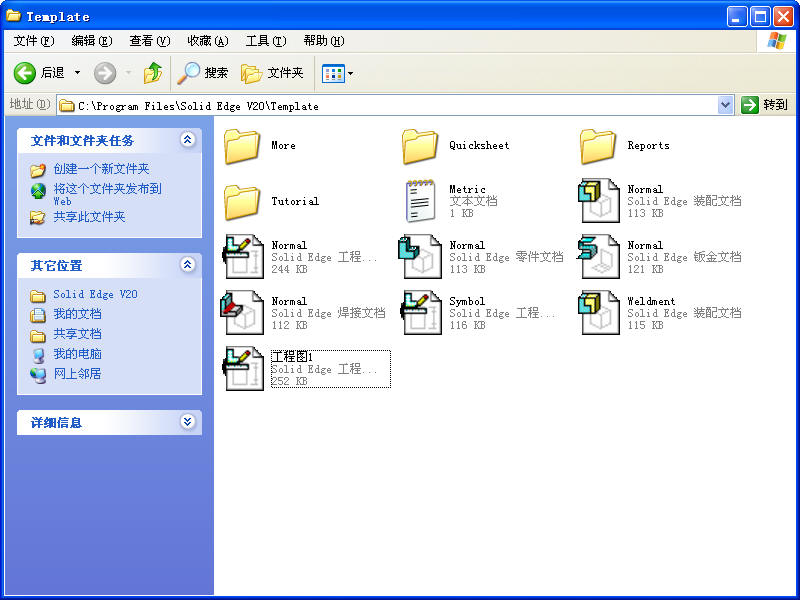Viewport: 800px width, 600px height.
Task: Click 创建一个新文件夹 task link
Action: click(101, 169)
